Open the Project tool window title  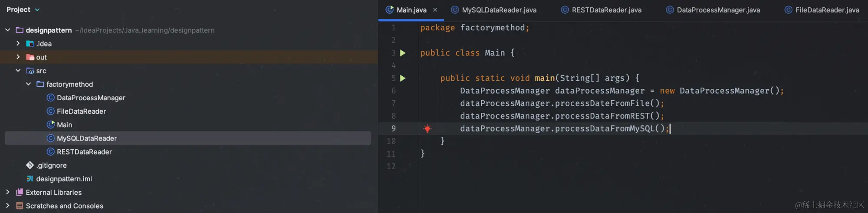coord(18,10)
